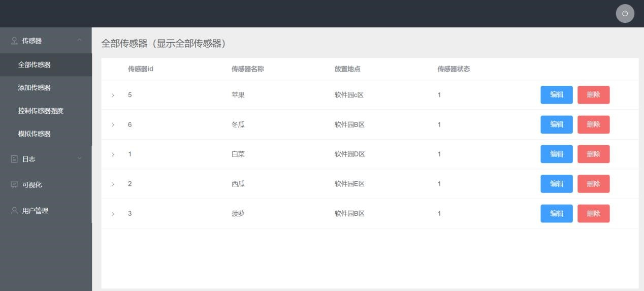This screenshot has width=644, height=291.
Task: Click the 传感器状态 column header
Action: [454, 69]
